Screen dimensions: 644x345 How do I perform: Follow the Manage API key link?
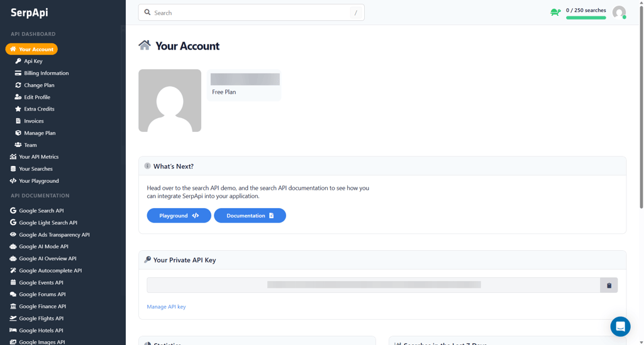point(166,307)
